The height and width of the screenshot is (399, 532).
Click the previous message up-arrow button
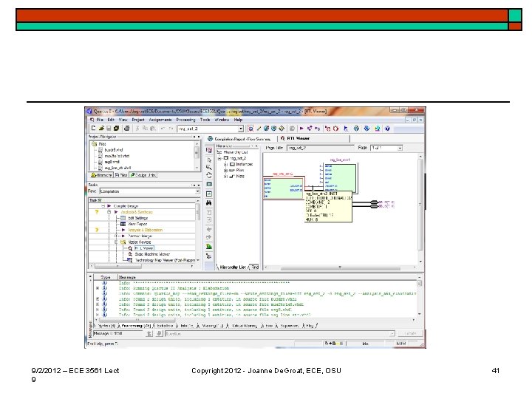pos(149,333)
